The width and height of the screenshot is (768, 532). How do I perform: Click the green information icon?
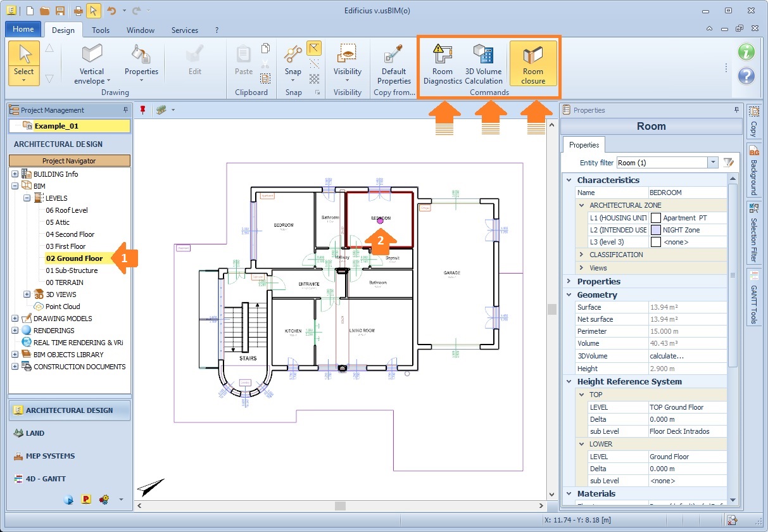click(x=746, y=53)
